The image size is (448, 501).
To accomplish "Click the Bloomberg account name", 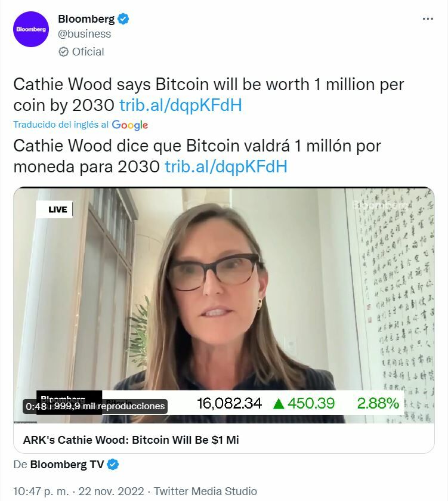I will coord(86,19).
